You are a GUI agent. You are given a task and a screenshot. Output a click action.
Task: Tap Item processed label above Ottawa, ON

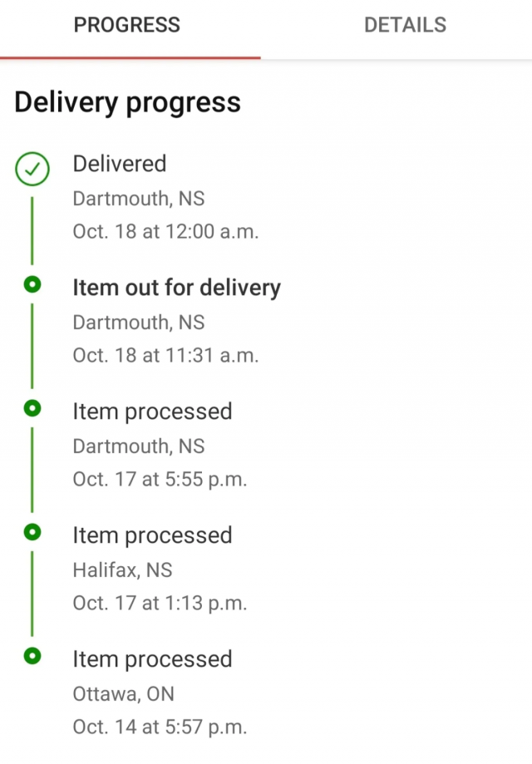click(x=152, y=659)
